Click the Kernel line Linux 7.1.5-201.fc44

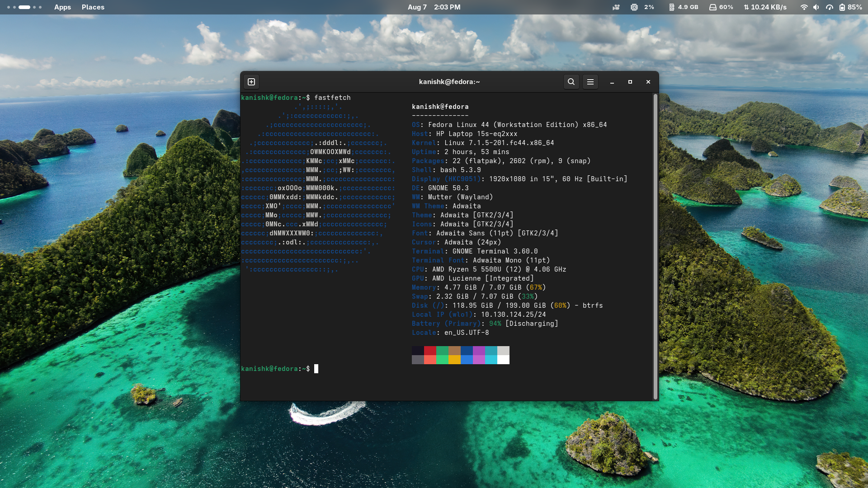pos(483,143)
